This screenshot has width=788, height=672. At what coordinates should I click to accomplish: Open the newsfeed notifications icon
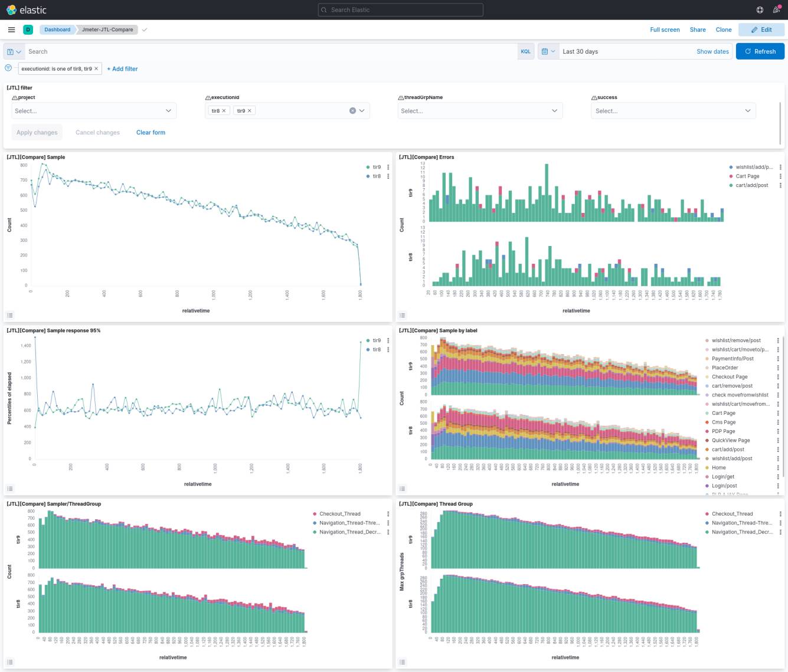[x=777, y=9]
